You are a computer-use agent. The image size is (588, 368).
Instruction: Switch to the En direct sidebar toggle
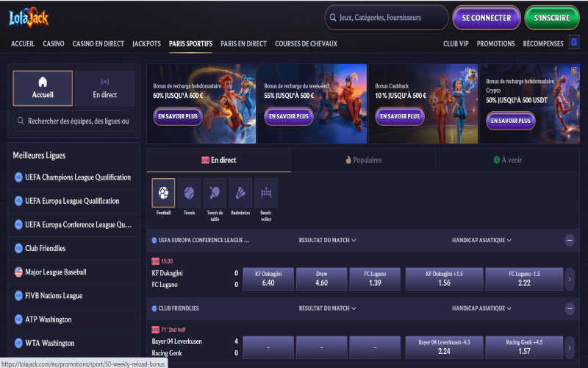pyautogui.click(x=104, y=88)
